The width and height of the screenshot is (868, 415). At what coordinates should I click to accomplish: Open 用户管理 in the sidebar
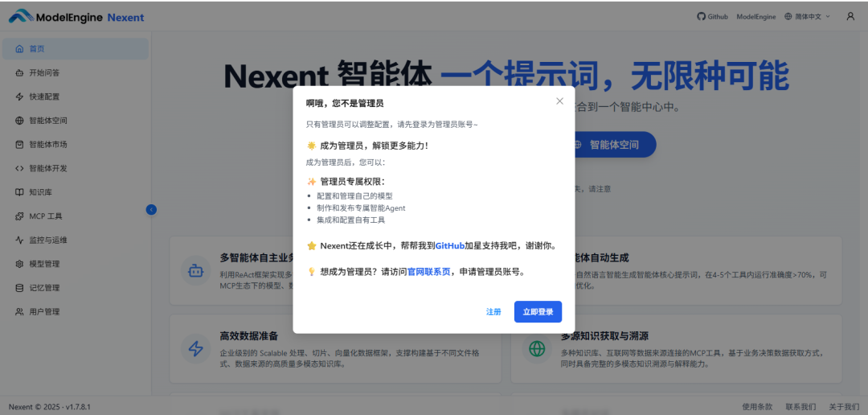click(76, 311)
